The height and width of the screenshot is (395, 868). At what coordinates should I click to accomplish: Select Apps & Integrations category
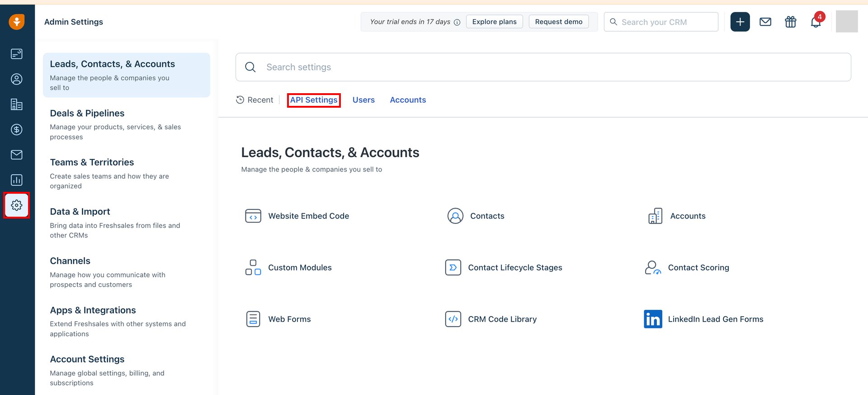tap(127, 322)
